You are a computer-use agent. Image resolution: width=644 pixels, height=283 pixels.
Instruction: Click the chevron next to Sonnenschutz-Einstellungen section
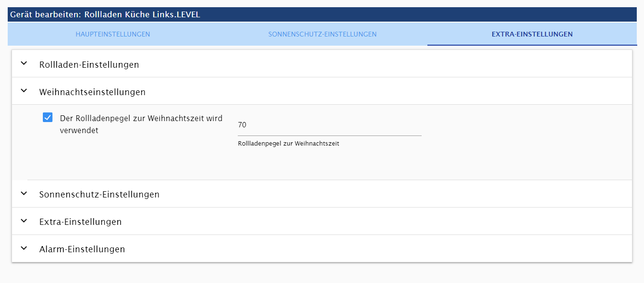(x=24, y=193)
